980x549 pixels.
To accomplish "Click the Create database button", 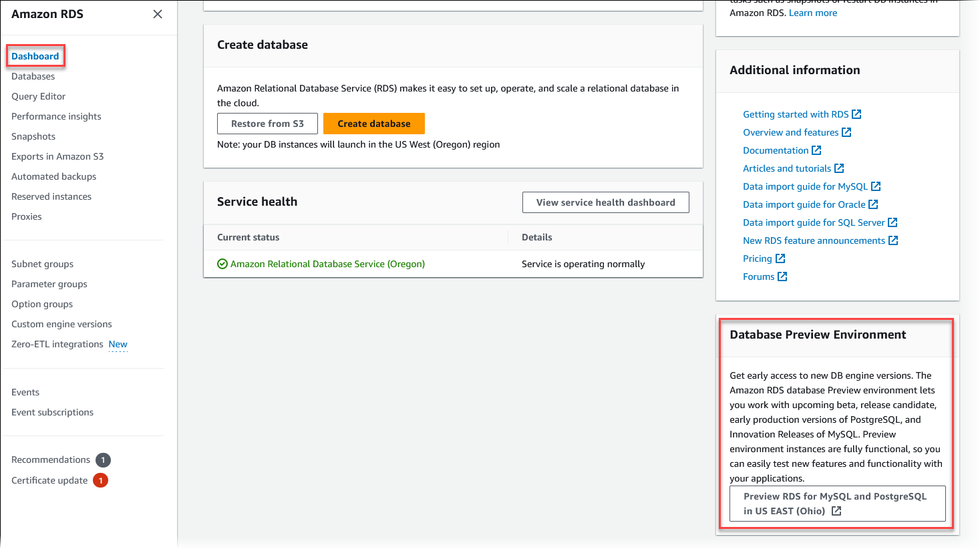I will [373, 124].
